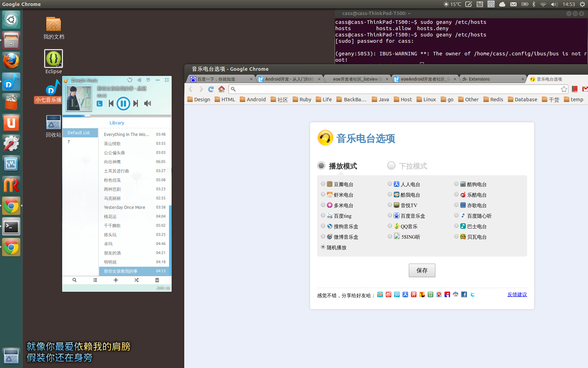Screen dimensions: 588x368
Task: Click the trash delete icon in Deepin Music
Action: (x=157, y=280)
